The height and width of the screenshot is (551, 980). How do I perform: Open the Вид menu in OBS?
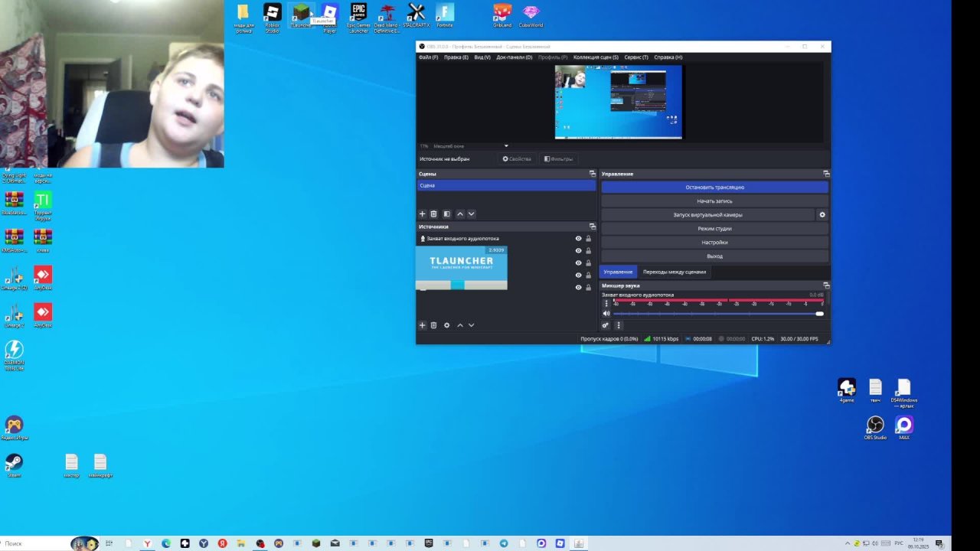point(482,57)
